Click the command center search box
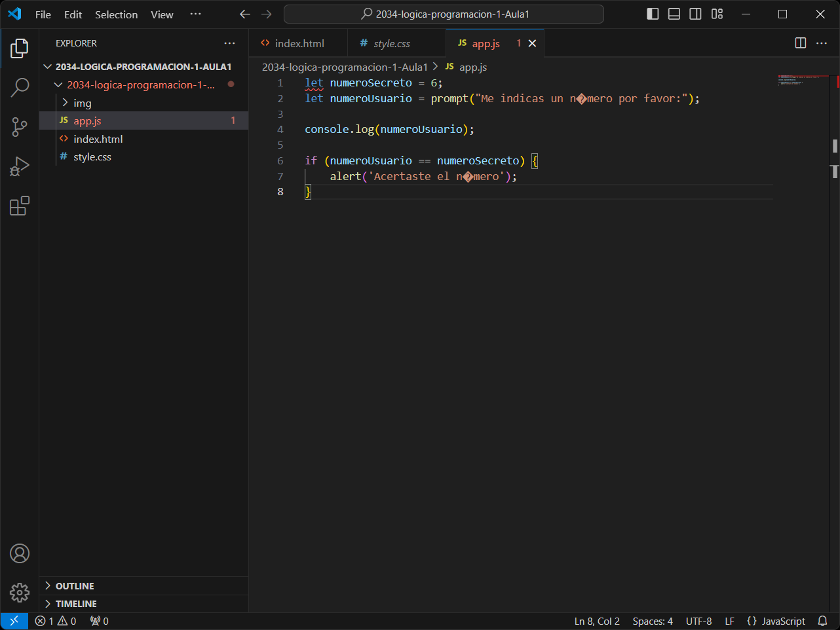The height and width of the screenshot is (630, 840). click(x=444, y=14)
